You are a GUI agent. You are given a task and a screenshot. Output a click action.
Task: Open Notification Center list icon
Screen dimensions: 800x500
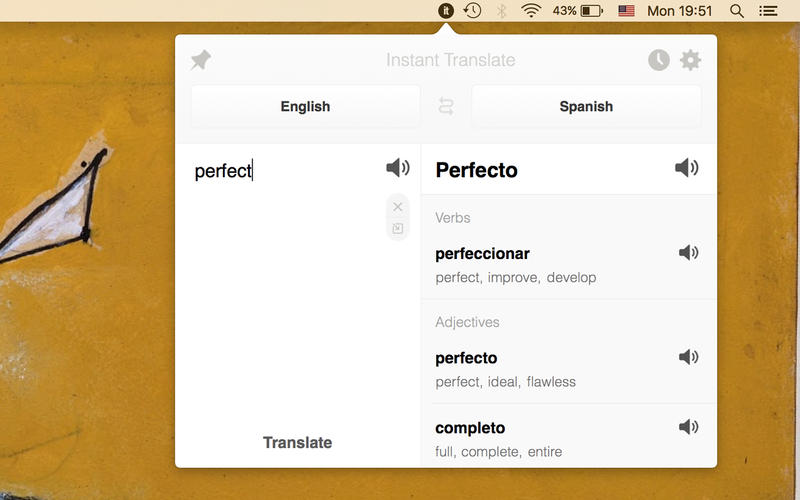pos(768,11)
